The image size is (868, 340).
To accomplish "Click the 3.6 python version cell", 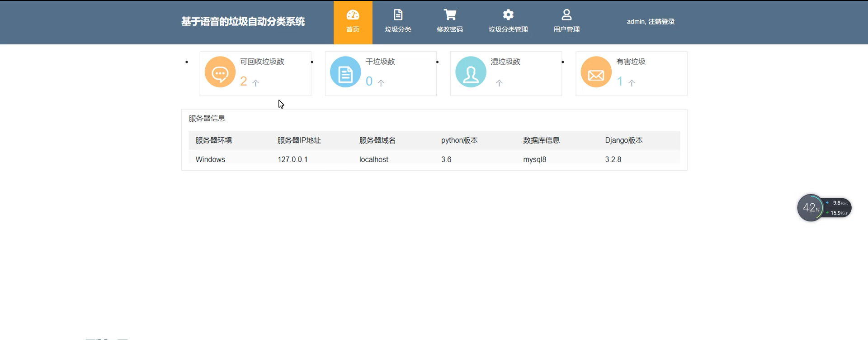I will pyautogui.click(x=446, y=159).
